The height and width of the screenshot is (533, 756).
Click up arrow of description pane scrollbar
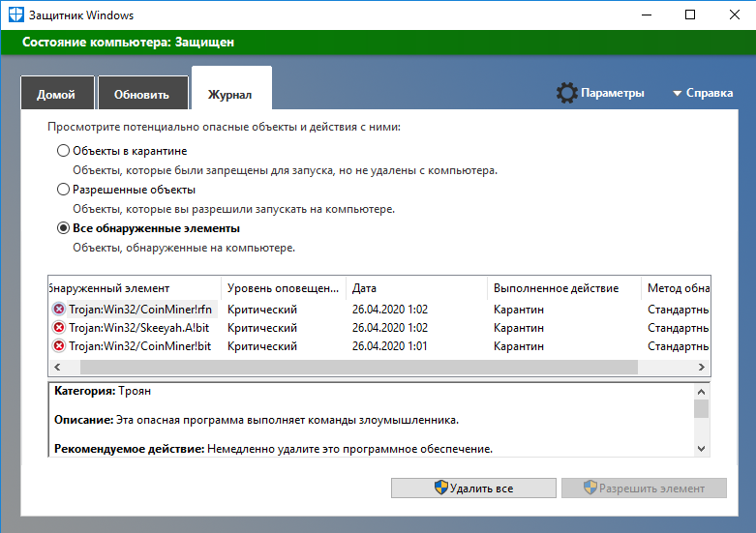click(701, 392)
